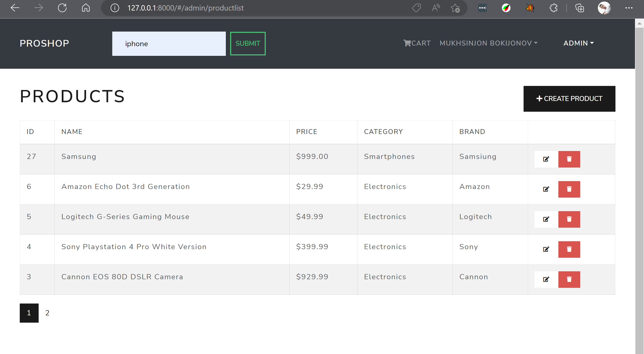
Task: Edit the Cannon EOS 80D Camera
Action: (x=546, y=279)
